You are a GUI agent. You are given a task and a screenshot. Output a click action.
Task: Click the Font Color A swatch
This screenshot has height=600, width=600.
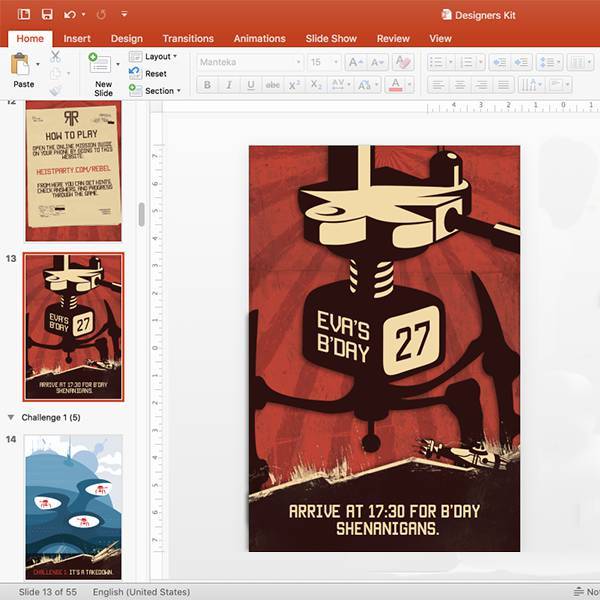395,85
